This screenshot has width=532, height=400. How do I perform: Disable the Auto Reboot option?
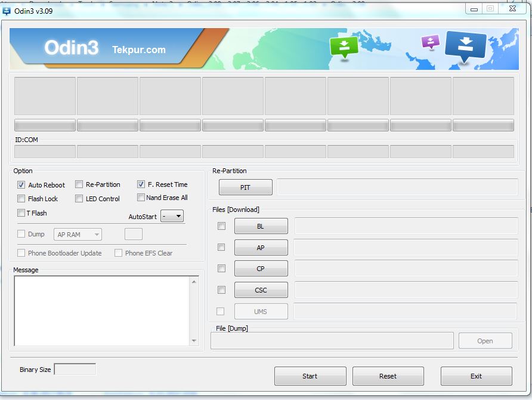point(21,184)
